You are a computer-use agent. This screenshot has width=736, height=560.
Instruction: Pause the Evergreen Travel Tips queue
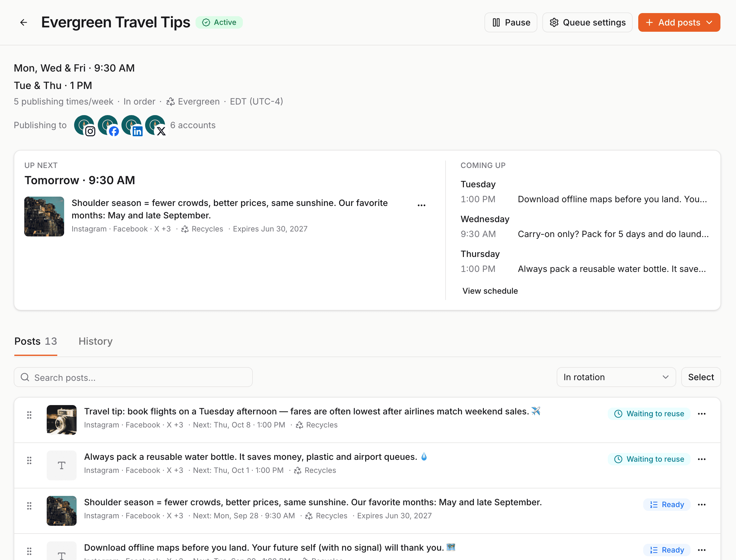(x=511, y=22)
